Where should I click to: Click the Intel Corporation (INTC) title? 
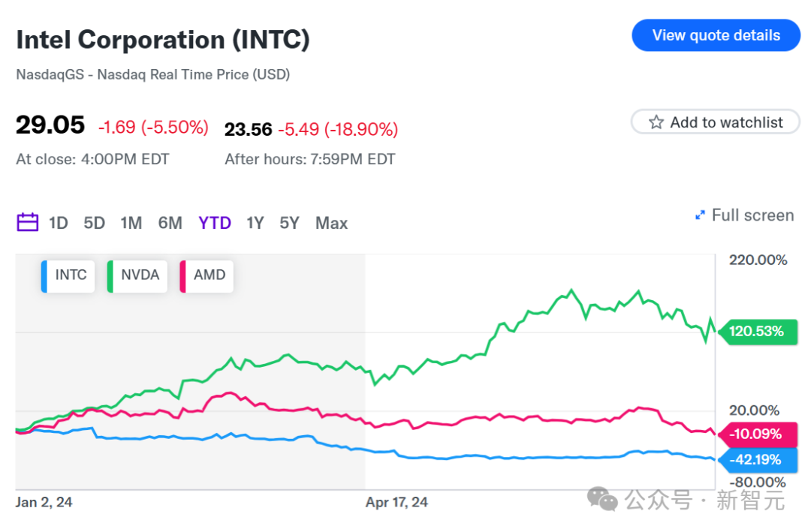click(x=163, y=40)
